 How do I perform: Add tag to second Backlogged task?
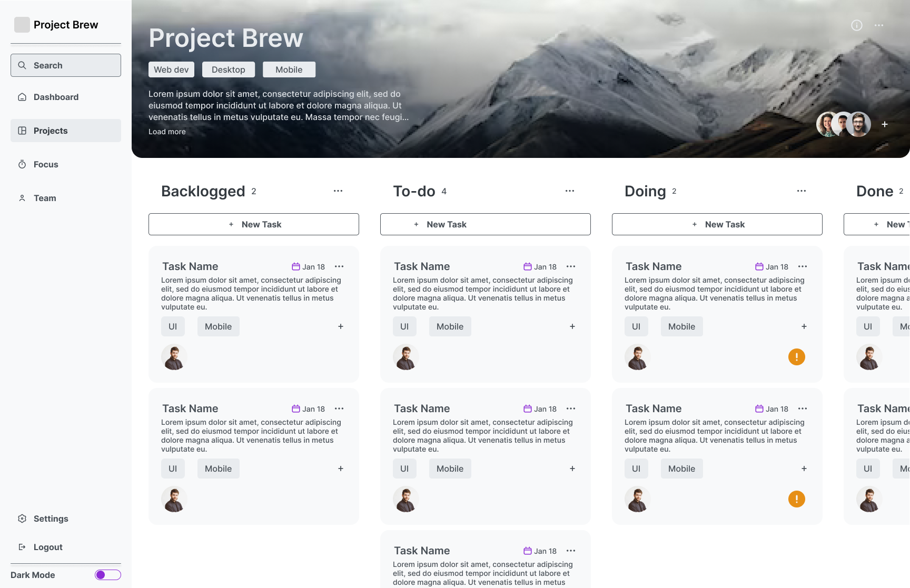(x=341, y=469)
